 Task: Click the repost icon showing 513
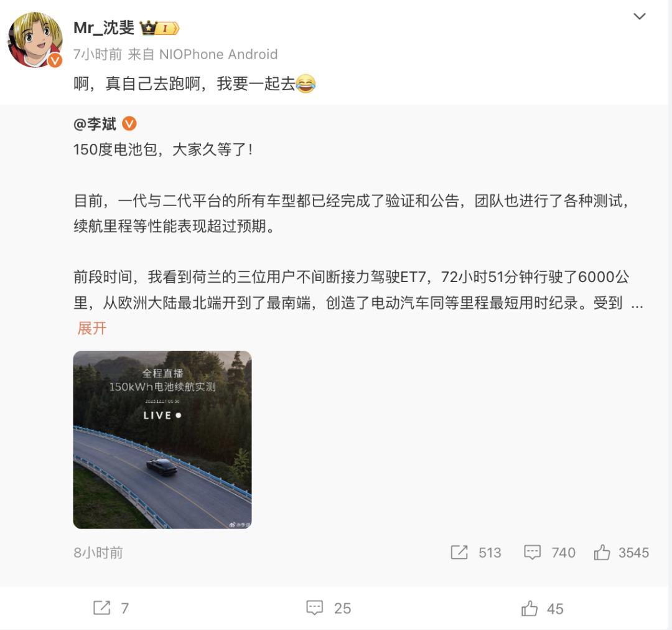tap(459, 552)
